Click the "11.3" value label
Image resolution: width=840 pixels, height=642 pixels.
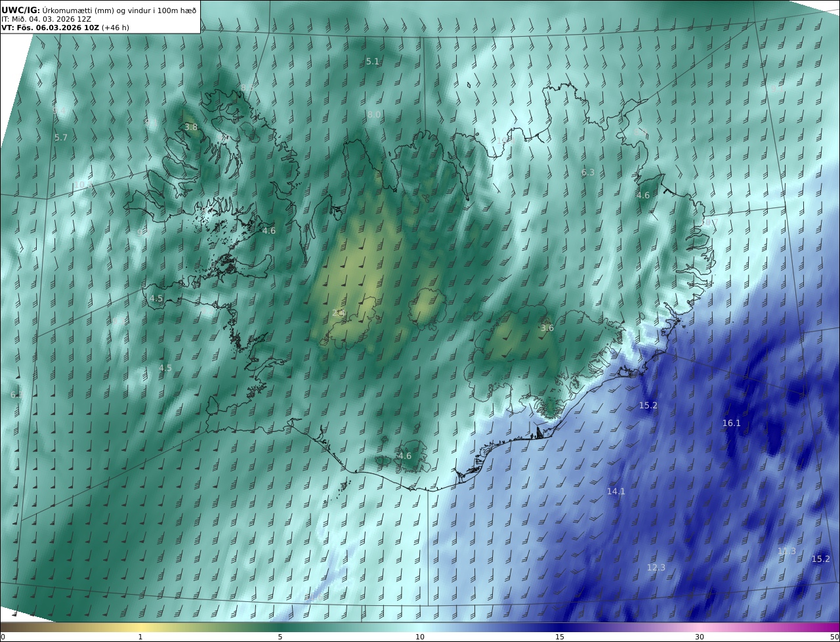787,551
